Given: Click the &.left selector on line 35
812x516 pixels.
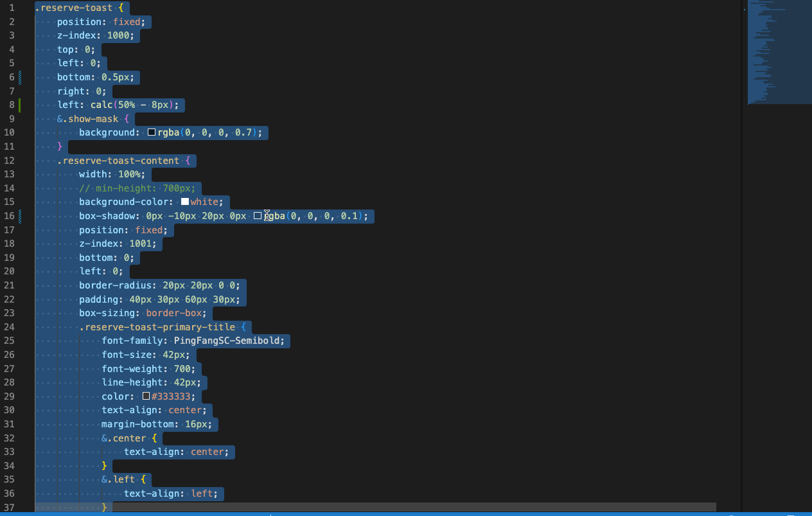Looking at the screenshot, I should pyautogui.click(x=119, y=479).
